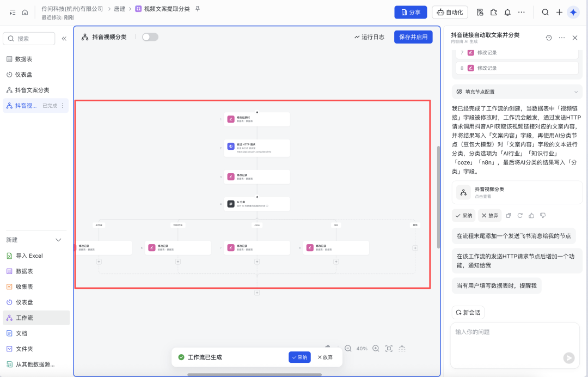
Task: Click 采纳 in the workflow generated bar
Action: [299, 357]
